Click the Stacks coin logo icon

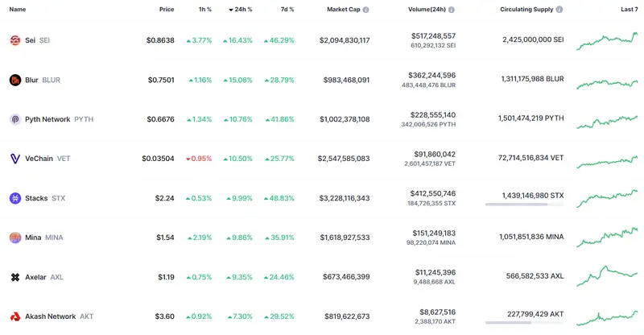click(14, 198)
